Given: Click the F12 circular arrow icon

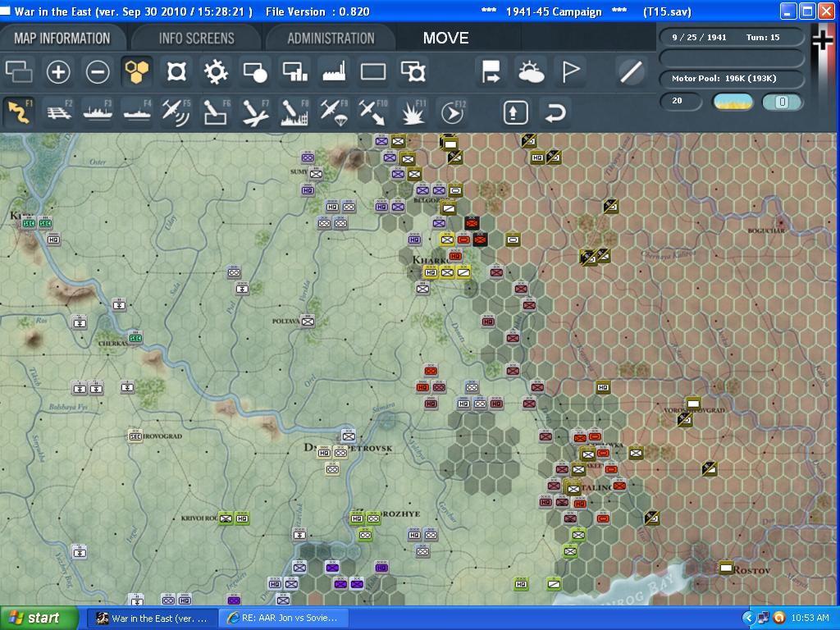Looking at the screenshot, I should coord(453,112).
